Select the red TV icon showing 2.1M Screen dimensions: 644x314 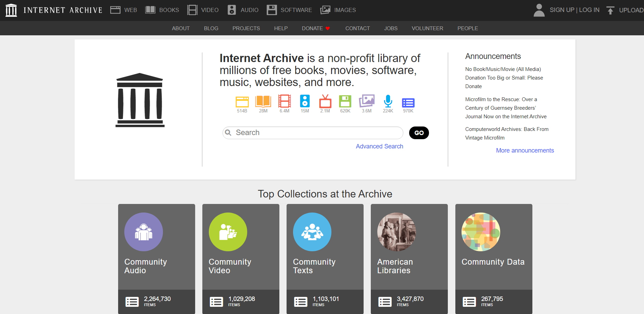click(x=325, y=101)
